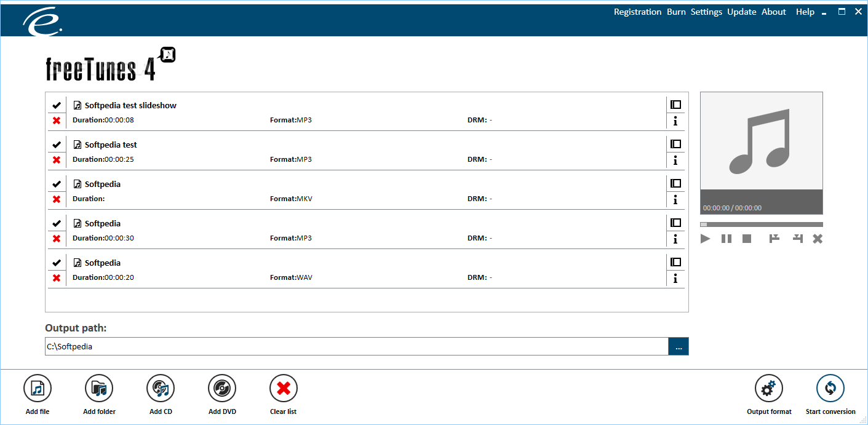Click the freeTunes 4 logo
This screenshot has height=425, width=868.
click(x=111, y=65)
